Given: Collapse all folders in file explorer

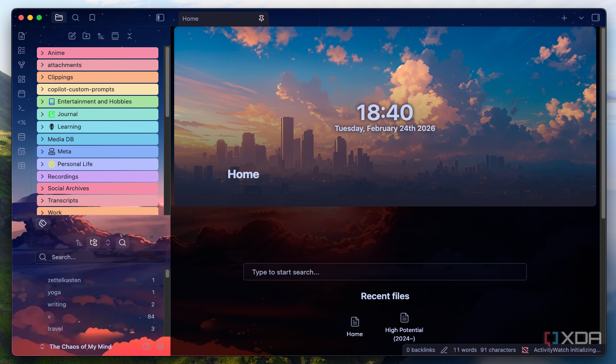Looking at the screenshot, I should 130,36.
